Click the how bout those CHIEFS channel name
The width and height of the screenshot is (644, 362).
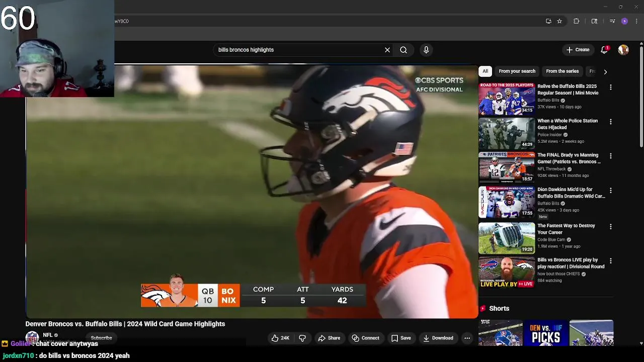point(558,274)
